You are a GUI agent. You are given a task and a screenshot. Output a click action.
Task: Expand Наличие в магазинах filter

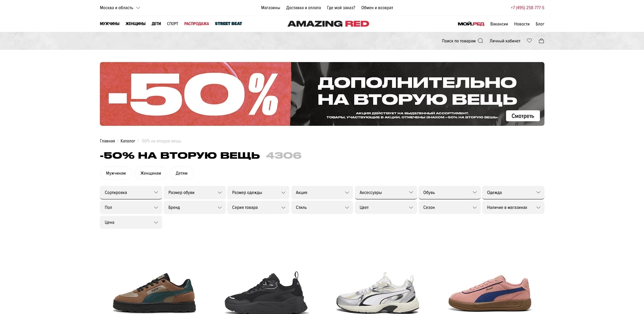pyautogui.click(x=513, y=208)
